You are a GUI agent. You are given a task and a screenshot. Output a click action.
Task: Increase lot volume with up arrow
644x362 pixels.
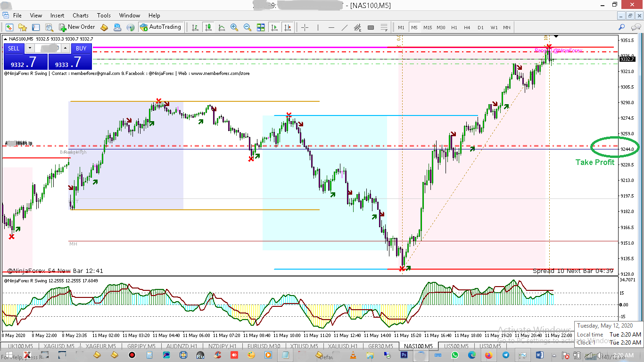(65, 48)
